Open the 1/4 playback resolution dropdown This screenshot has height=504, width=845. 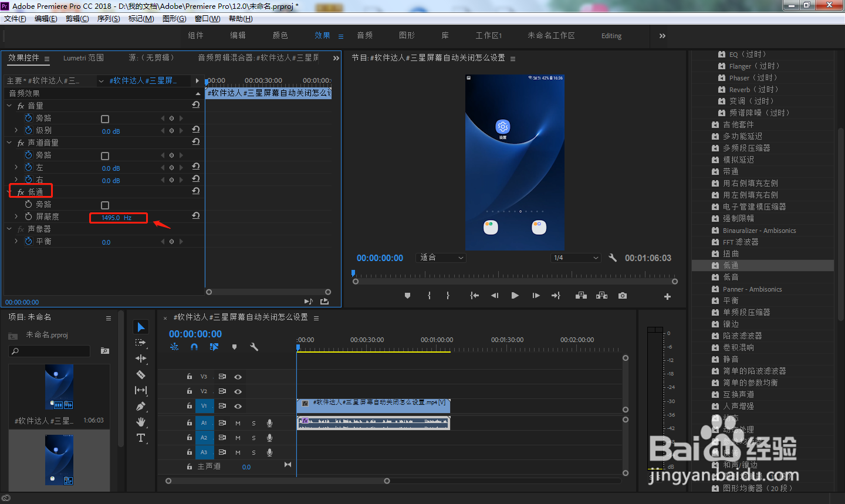point(576,258)
